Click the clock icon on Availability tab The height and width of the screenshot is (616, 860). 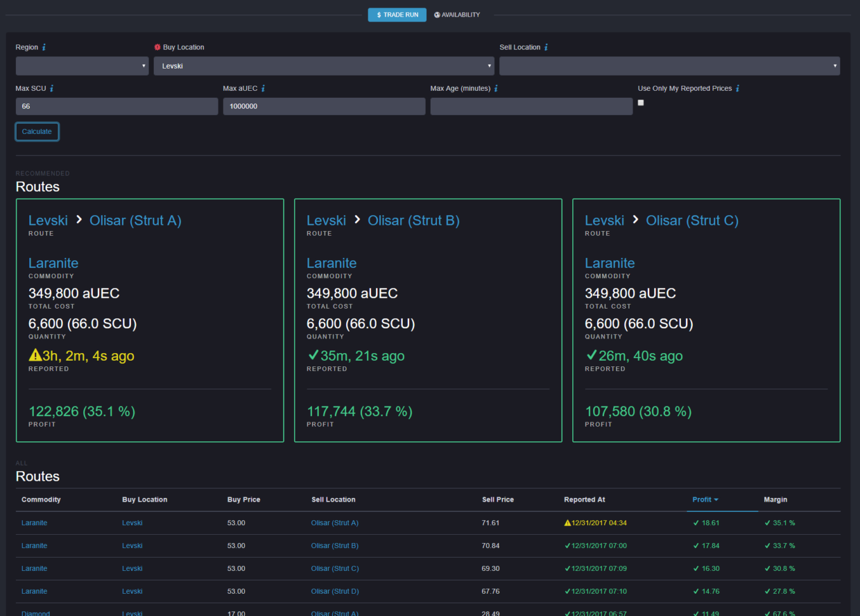(x=437, y=15)
